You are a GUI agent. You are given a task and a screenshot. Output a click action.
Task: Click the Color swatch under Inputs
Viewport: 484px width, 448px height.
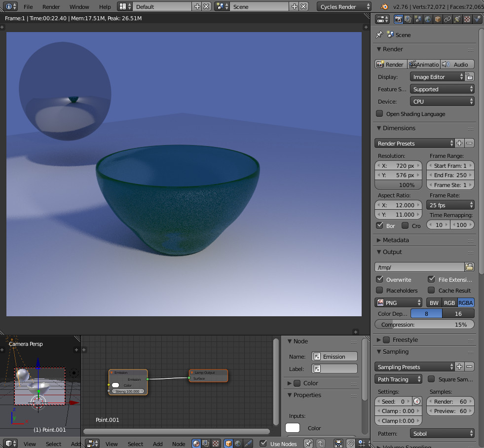[x=293, y=428]
